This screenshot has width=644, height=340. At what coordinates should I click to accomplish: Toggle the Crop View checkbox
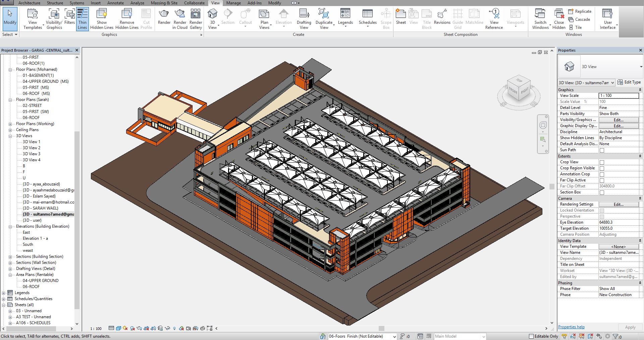(x=602, y=162)
